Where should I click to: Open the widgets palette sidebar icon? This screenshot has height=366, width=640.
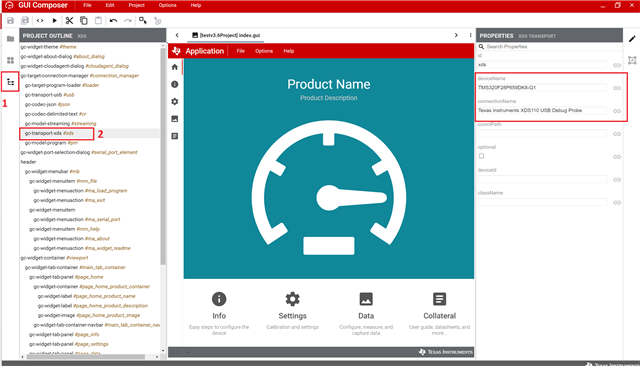click(x=11, y=60)
